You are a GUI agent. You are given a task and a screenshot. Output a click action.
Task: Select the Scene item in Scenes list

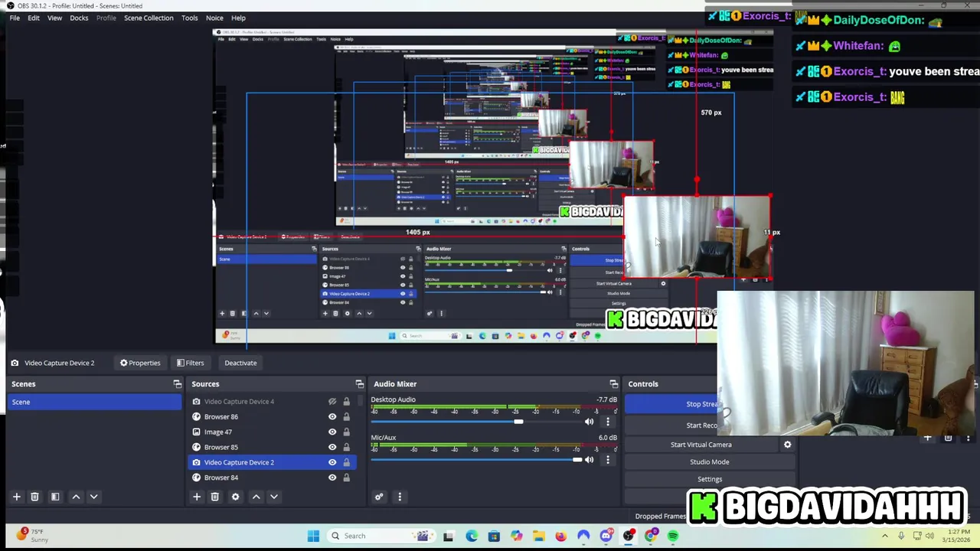[95, 402]
